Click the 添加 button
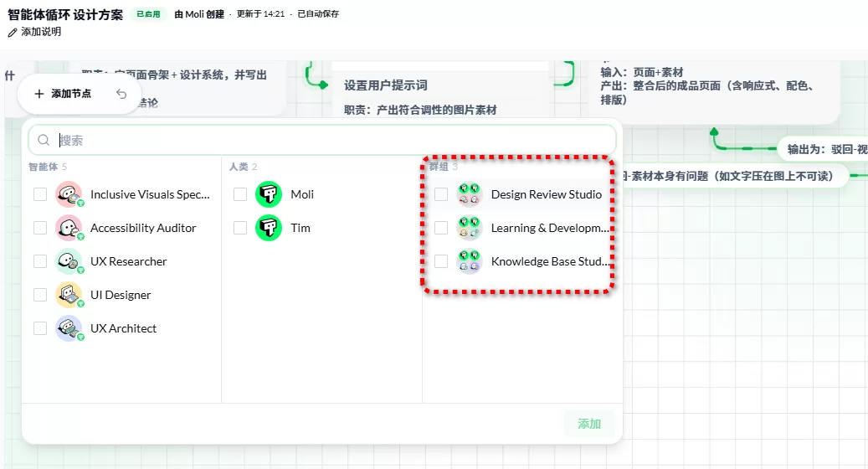868x469 pixels. coord(589,424)
